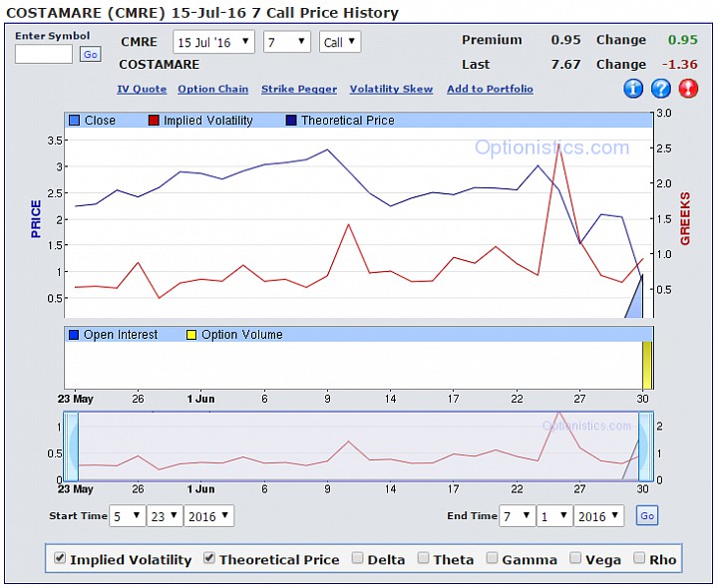The height and width of the screenshot is (588, 718).
Task: Open the Volatility Skew link
Action: click(x=392, y=90)
